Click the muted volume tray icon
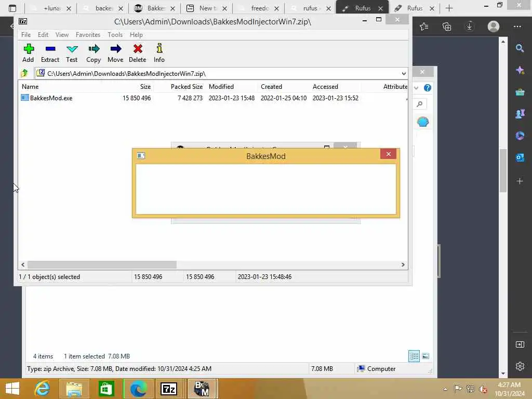Viewport: 532px width, 399px height. pyautogui.click(x=483, y=389)
